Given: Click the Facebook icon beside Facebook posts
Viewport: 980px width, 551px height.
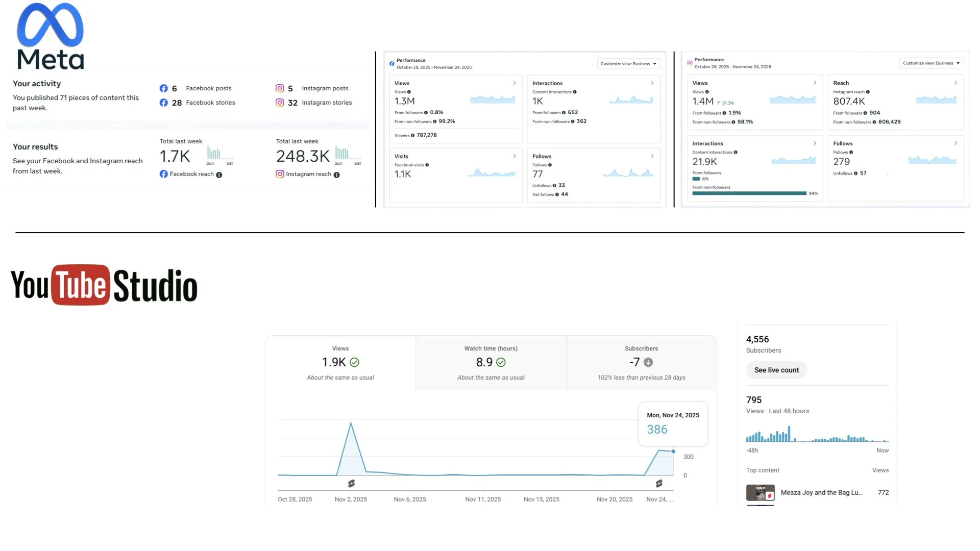Looking at the screenshot, I should [x=163, y=88].
